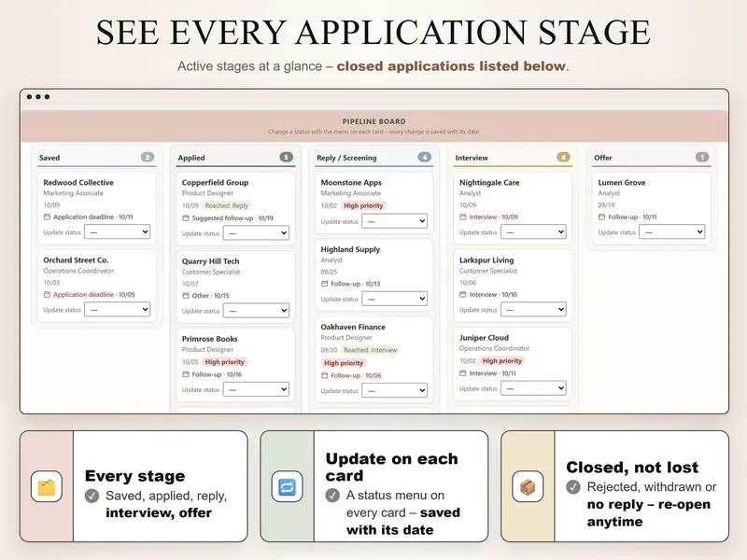This screenshot has height=560, width=747.
Task: Click the Quarry Hill Tech card title
Action: [211, 261]
